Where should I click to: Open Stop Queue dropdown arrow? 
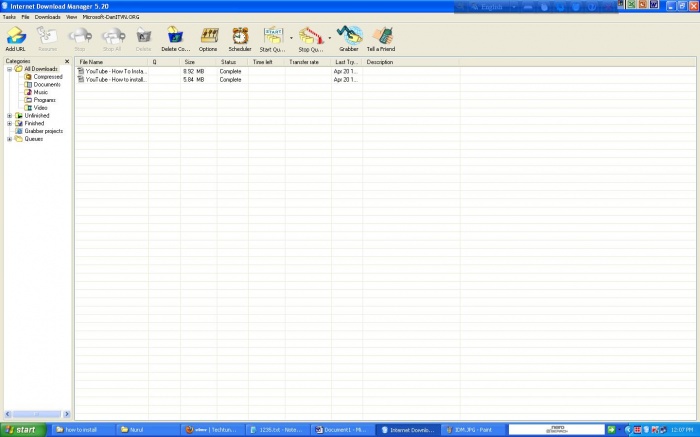(329, 38)
